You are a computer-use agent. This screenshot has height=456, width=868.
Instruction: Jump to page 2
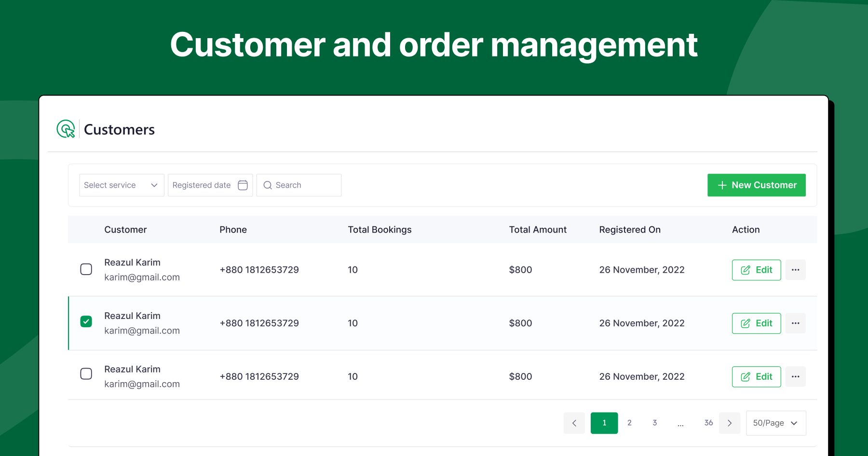[629, 423]
